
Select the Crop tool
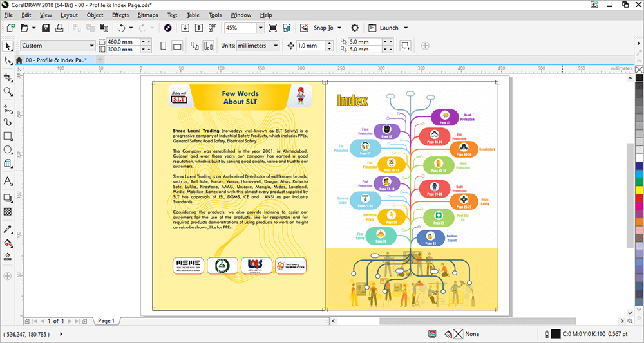[7, 77]
